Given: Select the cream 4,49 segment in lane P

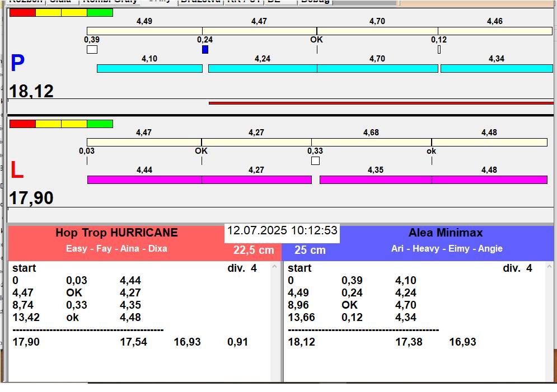Looking at the screenshot, I should (x=144, y=31).
